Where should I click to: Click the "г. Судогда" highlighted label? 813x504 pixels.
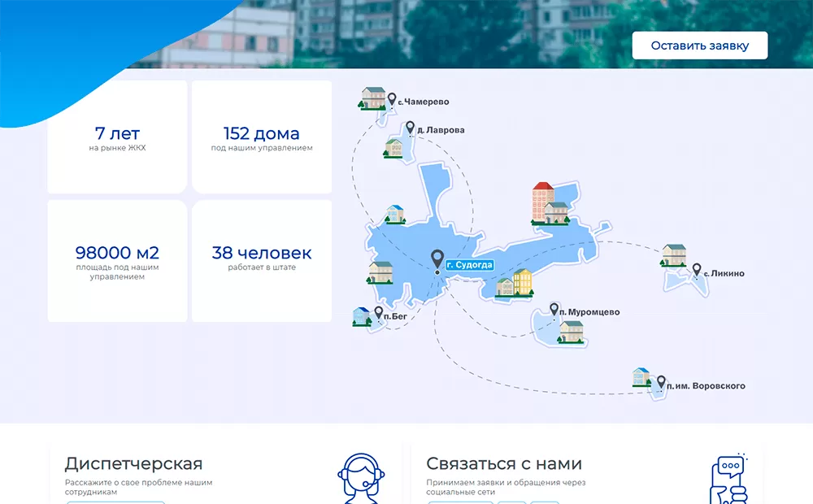click(x=469, y=264)
